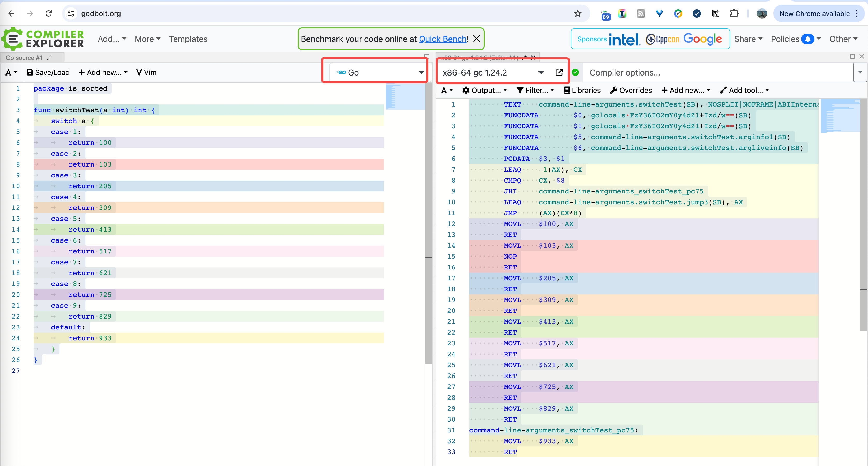Click the Overrides wrench button
The width and height of the screenshot is (868, 466).
tap(631, 90)
